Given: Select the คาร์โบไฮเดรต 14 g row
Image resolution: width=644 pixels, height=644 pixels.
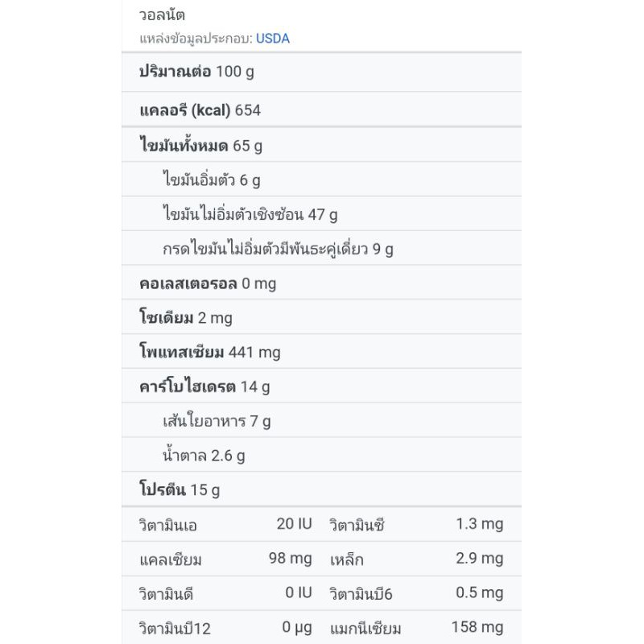Looking at the screenshot, I should tap(204, 386).
